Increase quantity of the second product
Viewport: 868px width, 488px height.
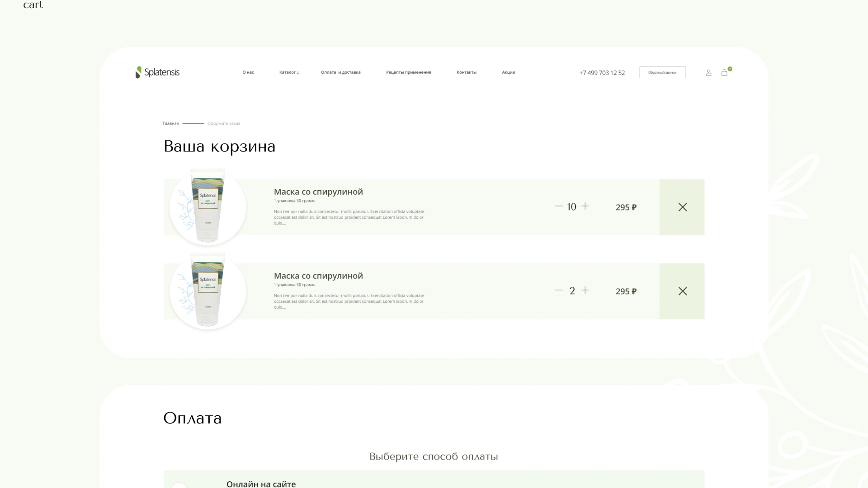pyautogui.click(x=585, y=291)
